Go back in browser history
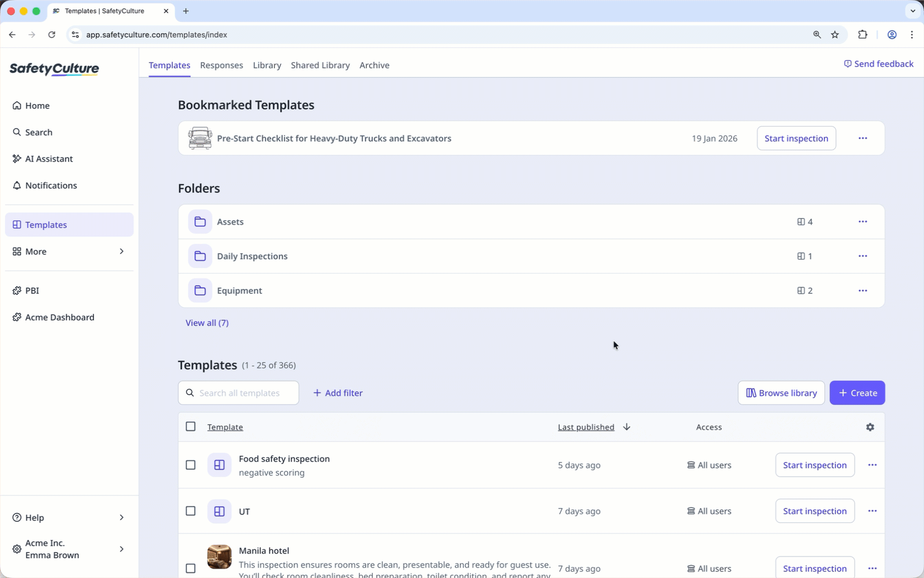This screenshot has width=924, height=578. [12, 35]
